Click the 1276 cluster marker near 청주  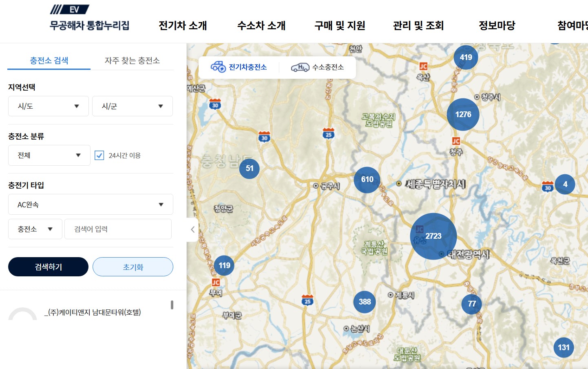(x=463, y=115)
